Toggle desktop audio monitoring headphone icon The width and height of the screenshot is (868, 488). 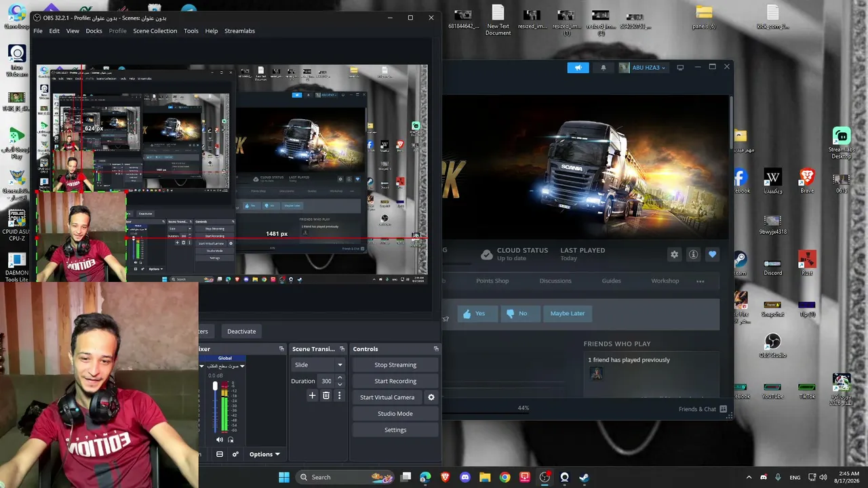[x=231, y=440]
